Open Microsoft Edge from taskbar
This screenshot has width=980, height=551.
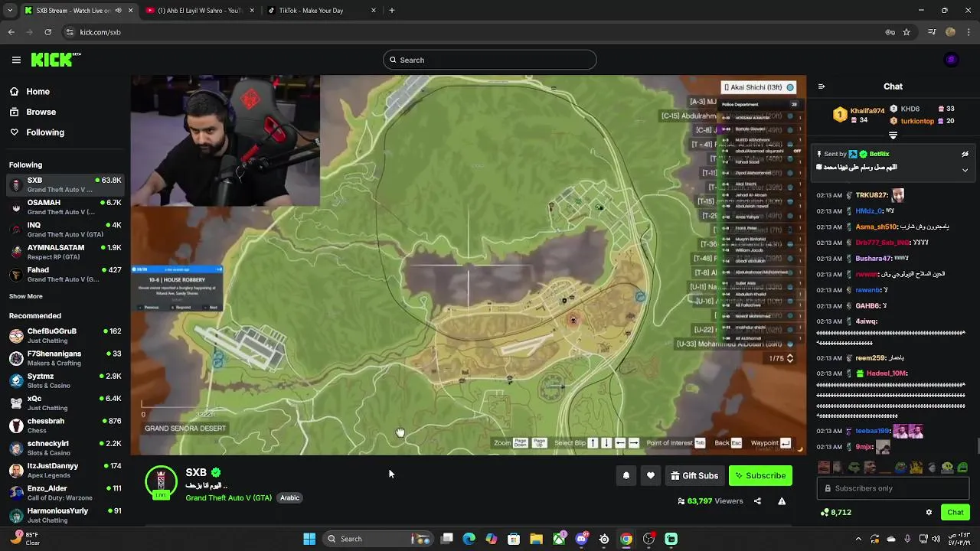click(469, 539)
